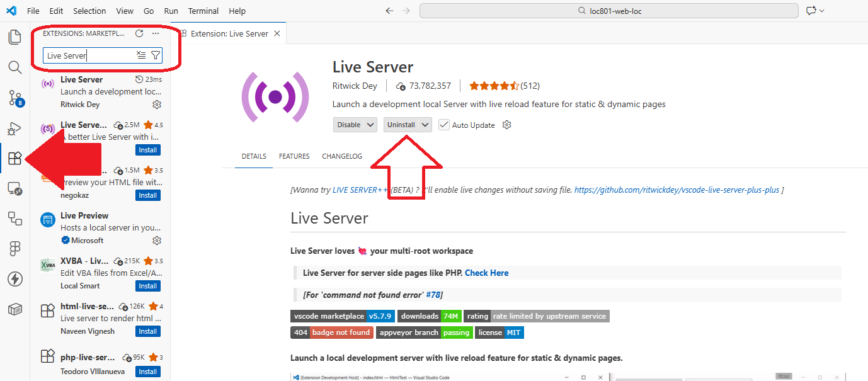Click the Ritwick Dey publisher name in details

click(x=356, y=86)
